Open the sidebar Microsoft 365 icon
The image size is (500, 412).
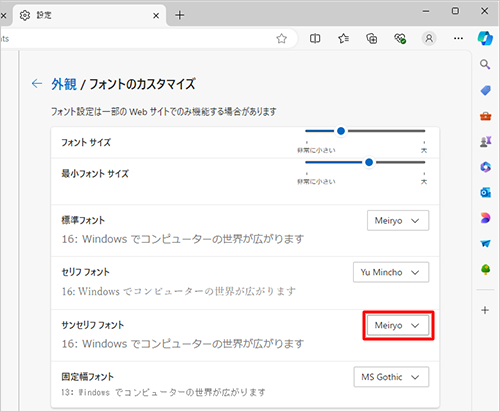pyautogui.click(x=486, y=167)
